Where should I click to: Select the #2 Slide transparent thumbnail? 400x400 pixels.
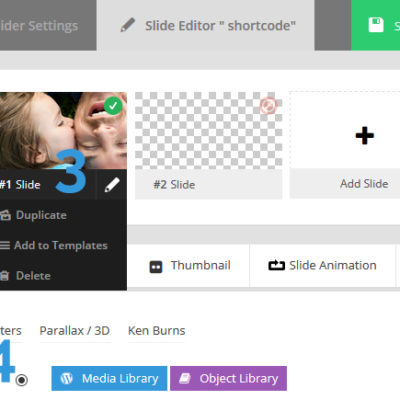(209, 130)
